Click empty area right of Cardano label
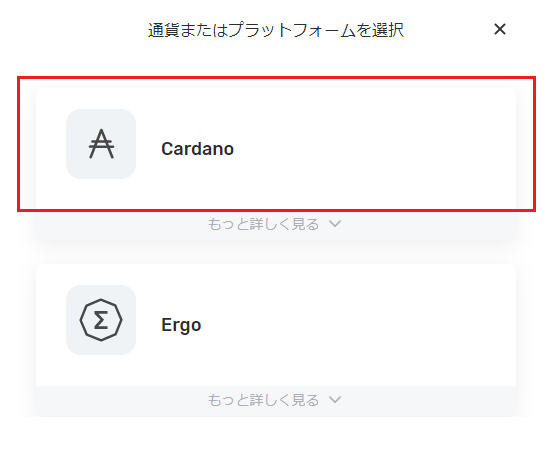This screenshot has width=546, height=453. coord(374,149)
